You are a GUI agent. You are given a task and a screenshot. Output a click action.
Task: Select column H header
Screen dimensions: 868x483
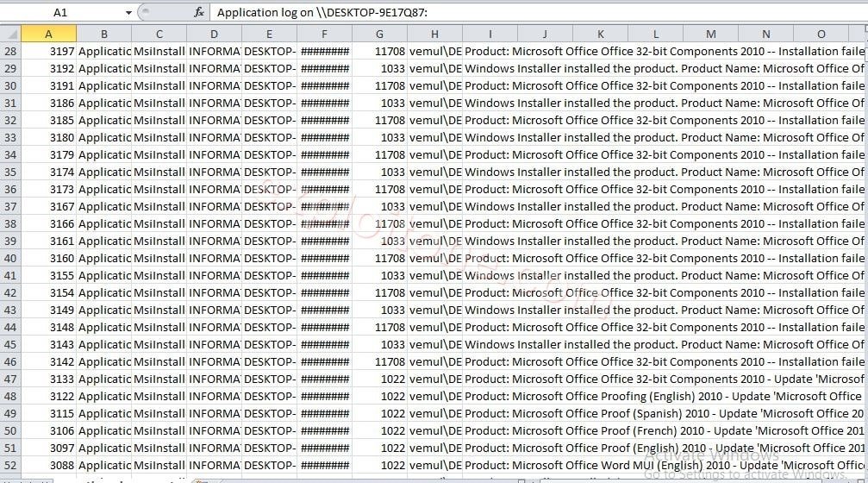[434, 34]
